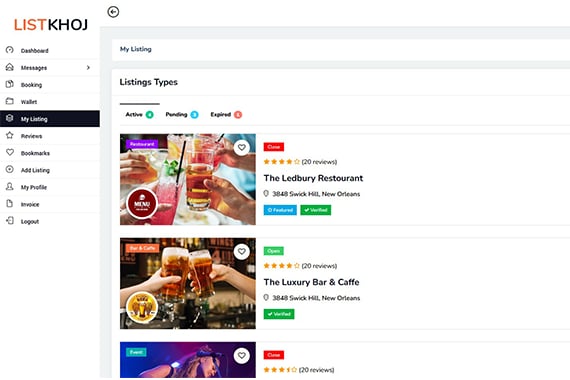Screen dimensions: 570x380
Task: Click the Event category tag
Action: pos(136,352)
